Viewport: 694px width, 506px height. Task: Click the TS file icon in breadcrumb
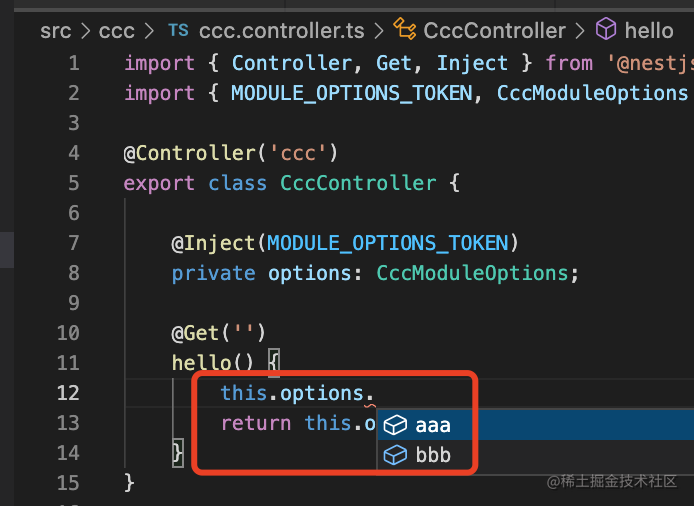178,31
